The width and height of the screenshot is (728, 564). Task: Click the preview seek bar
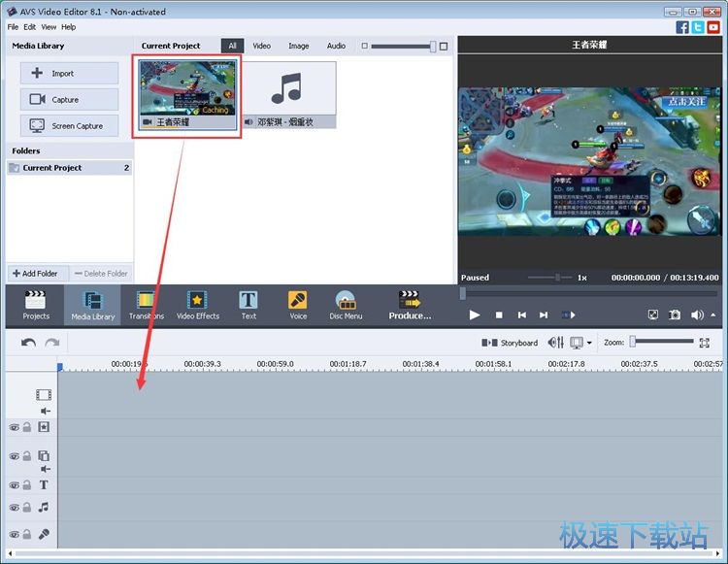coord(589,294)
